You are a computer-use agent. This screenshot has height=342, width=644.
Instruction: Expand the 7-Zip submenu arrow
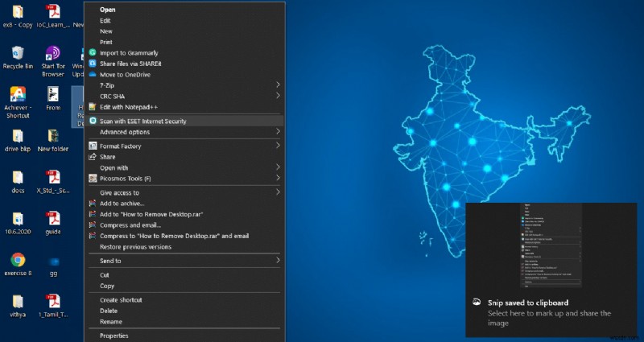tap(278, 85)
